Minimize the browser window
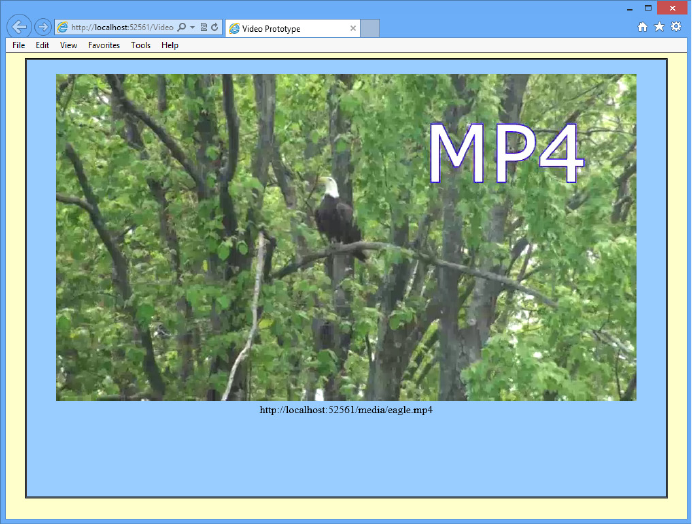Screen dimensions: 692x524 click(630, 8)
